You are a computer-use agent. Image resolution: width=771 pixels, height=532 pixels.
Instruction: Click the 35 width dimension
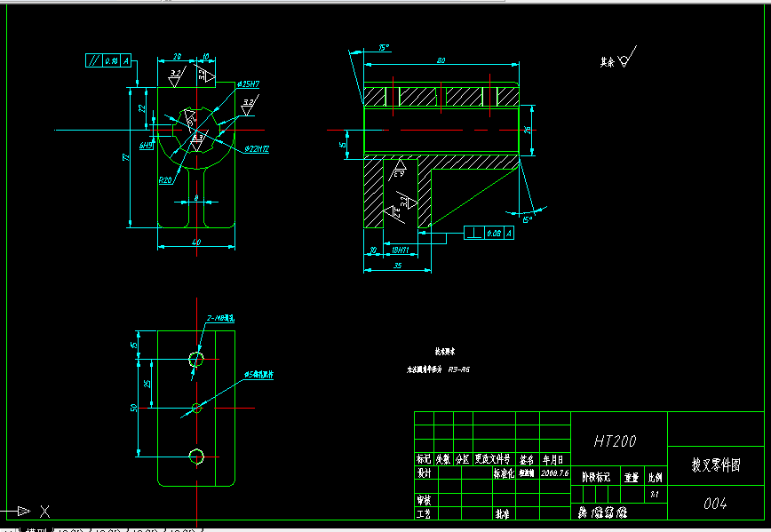click(x=397, y=266)
